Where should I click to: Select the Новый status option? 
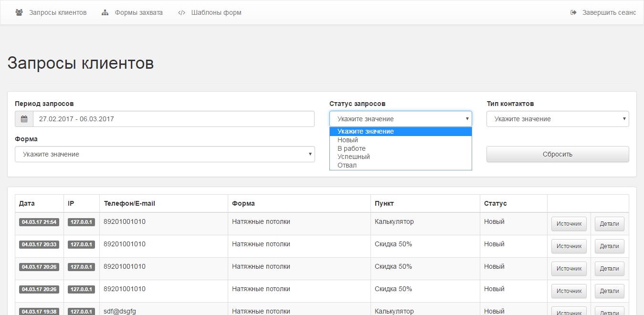pyautogui.click(x=348, y=140)
